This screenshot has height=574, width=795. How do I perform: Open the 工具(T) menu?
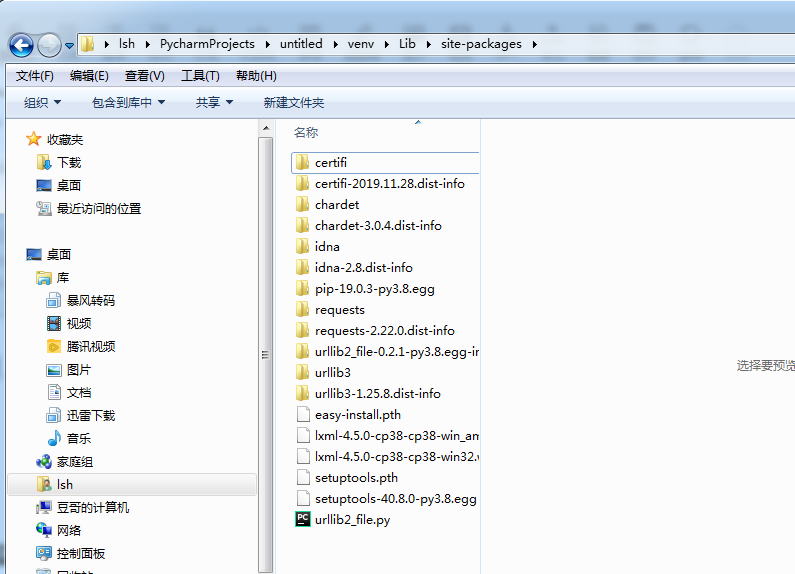tap(200, 76)
